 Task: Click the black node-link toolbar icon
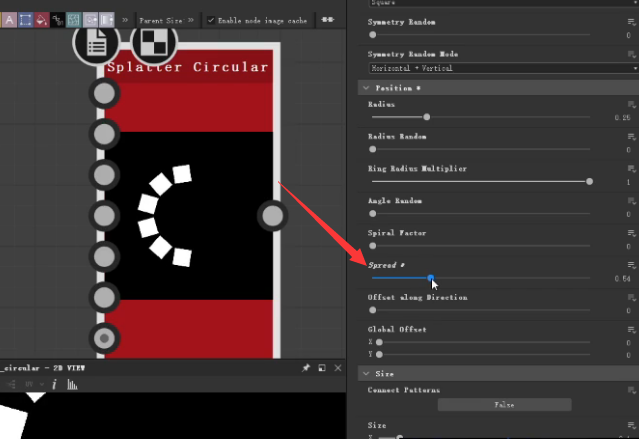click(x=57, y=20)
